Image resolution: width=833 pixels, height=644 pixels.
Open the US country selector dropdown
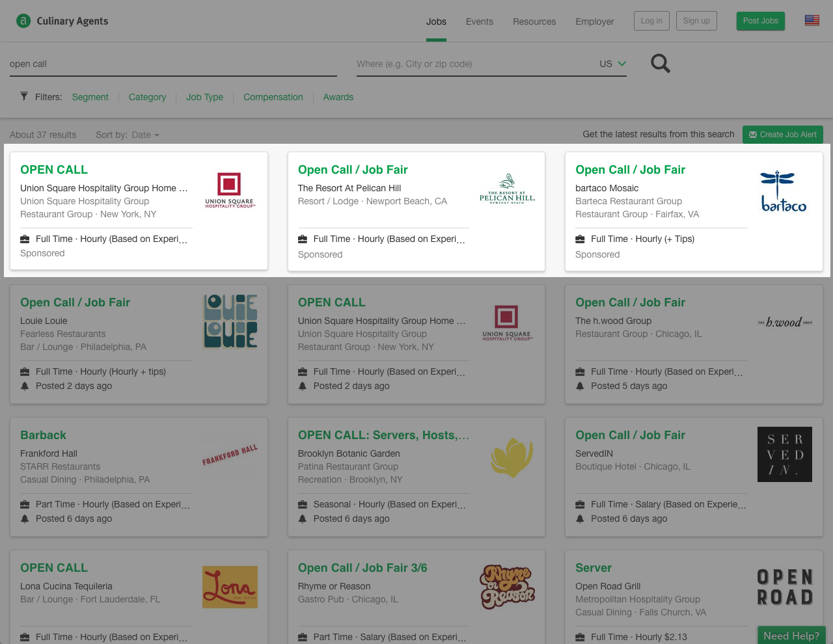pyautogui.click(x=612, y=63)
